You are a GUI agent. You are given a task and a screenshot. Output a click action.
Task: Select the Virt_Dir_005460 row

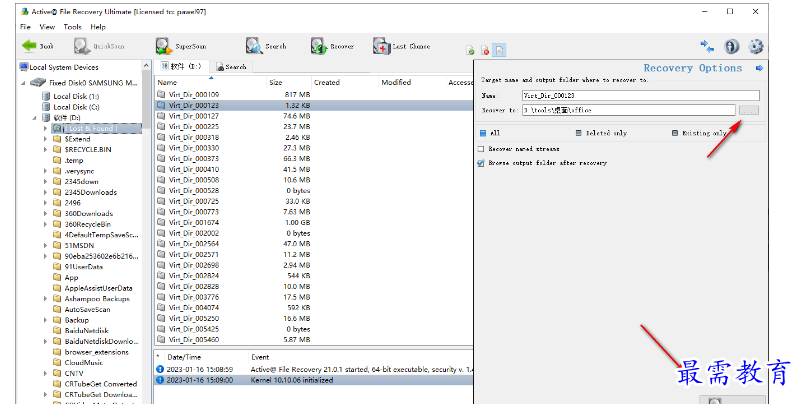pos(313,339)
